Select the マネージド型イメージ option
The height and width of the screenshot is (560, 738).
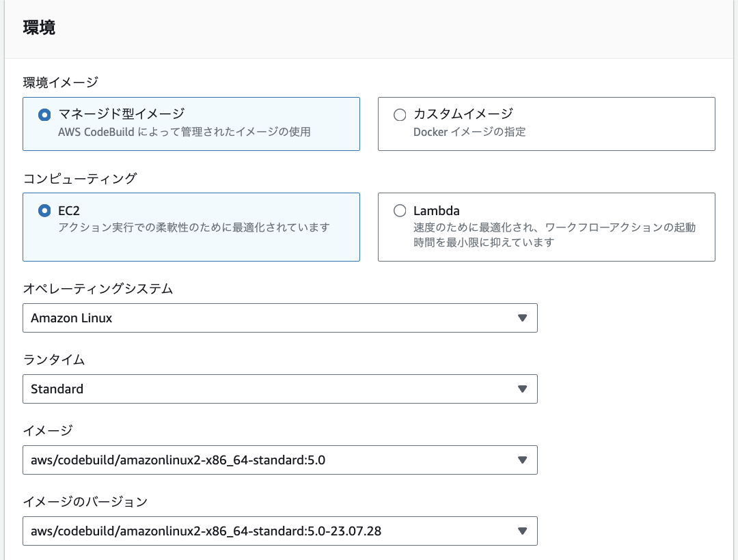tap(44, 114)
